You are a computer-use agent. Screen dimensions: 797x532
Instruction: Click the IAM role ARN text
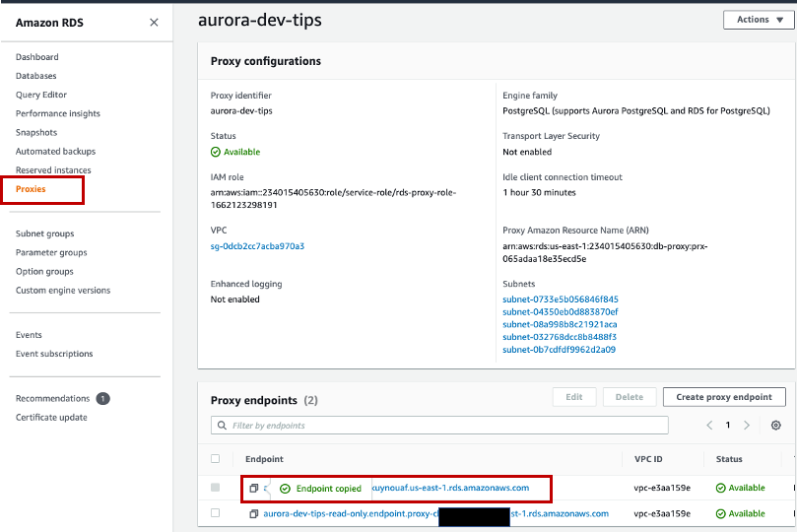[333, 199]
